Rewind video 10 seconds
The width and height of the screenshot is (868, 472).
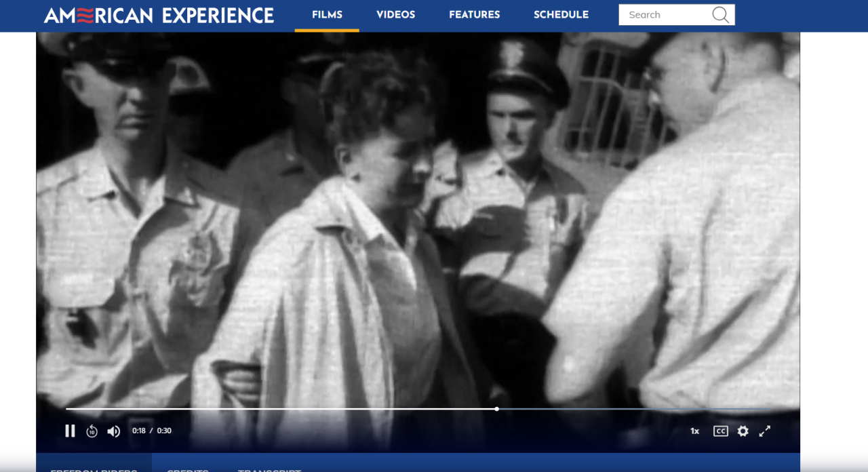(92, 431)
